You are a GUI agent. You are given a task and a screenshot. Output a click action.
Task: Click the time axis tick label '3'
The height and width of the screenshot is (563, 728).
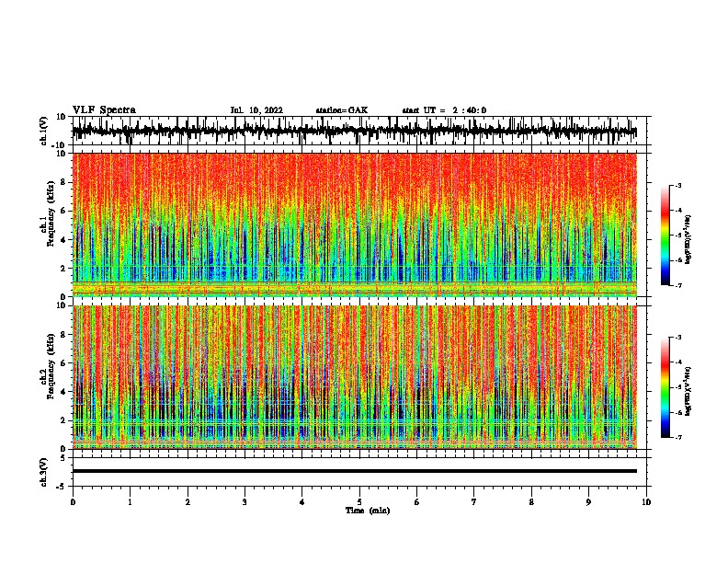pyautogui.click(x=245, y=502)
